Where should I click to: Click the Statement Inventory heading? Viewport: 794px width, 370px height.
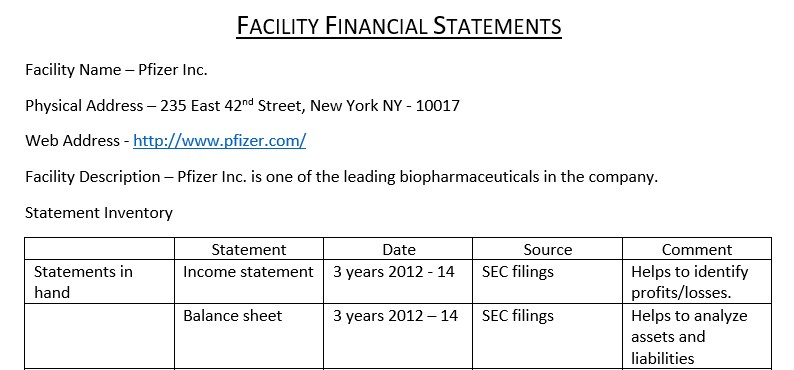(x=99, y=213)
